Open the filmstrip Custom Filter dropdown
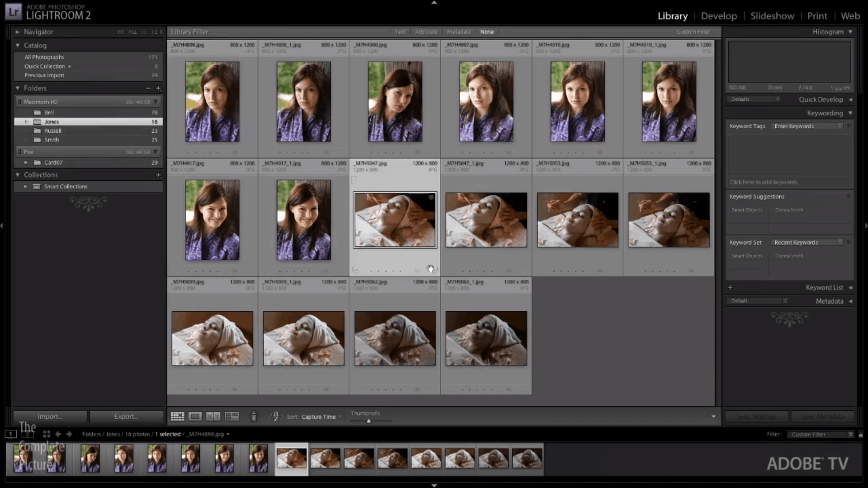The image size is (868, 488). pyautogui.click(x=820, y=434)
